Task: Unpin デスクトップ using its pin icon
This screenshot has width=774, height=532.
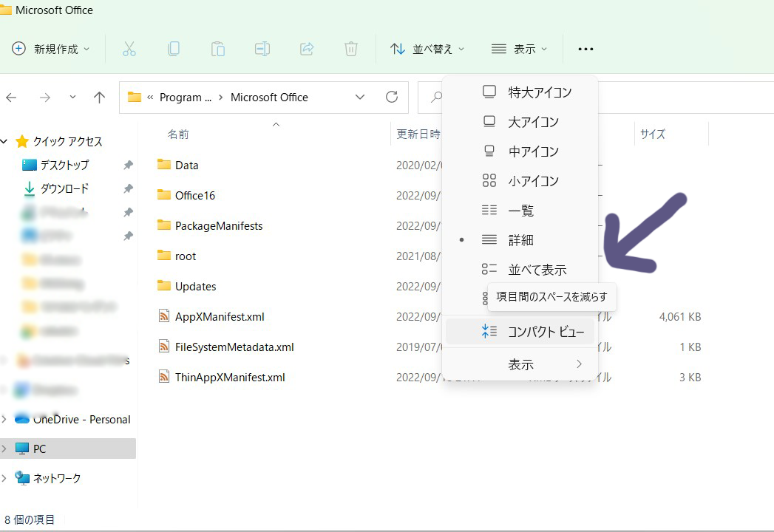Action: [x=129, y=165]
